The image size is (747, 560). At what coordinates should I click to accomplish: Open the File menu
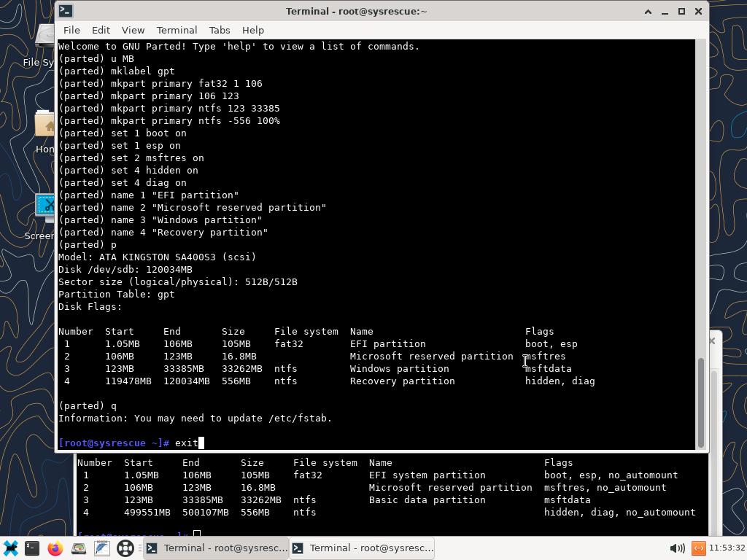click(x=71, y=30)
